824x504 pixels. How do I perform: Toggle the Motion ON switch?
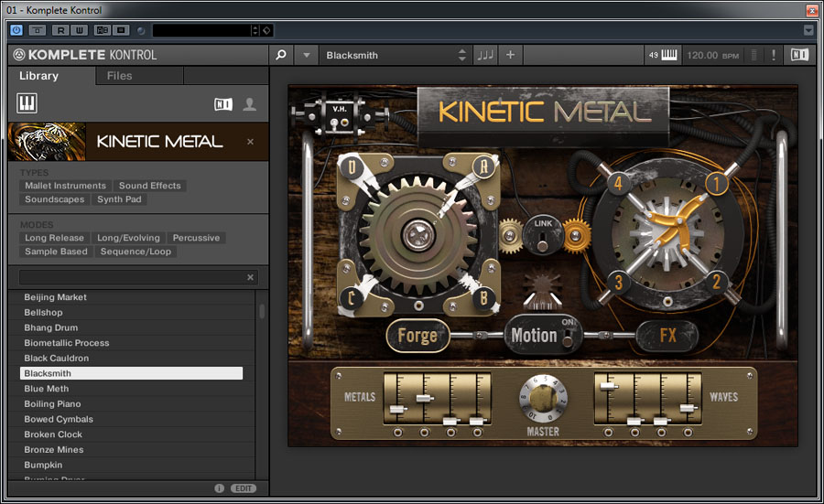568,338
